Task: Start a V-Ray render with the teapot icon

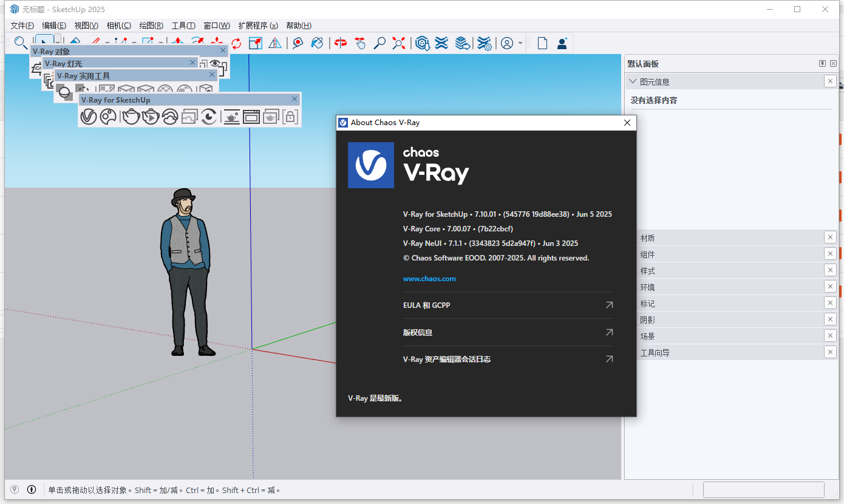Action: click(131, 116)
